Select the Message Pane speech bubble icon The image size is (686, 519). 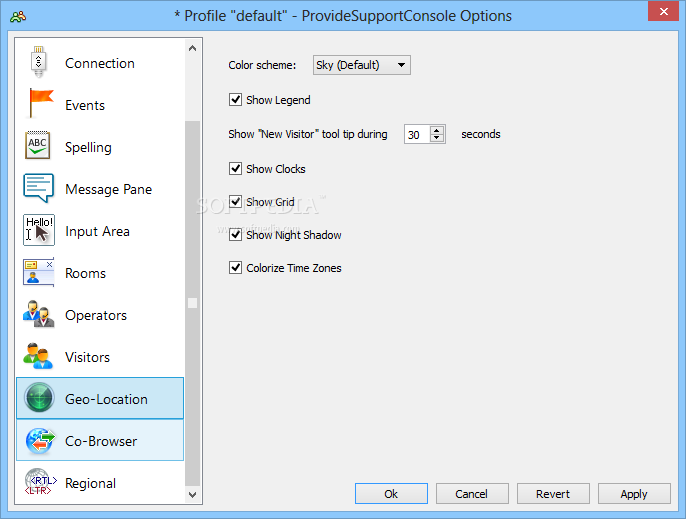pyautogui.click(x=38, y=188)
